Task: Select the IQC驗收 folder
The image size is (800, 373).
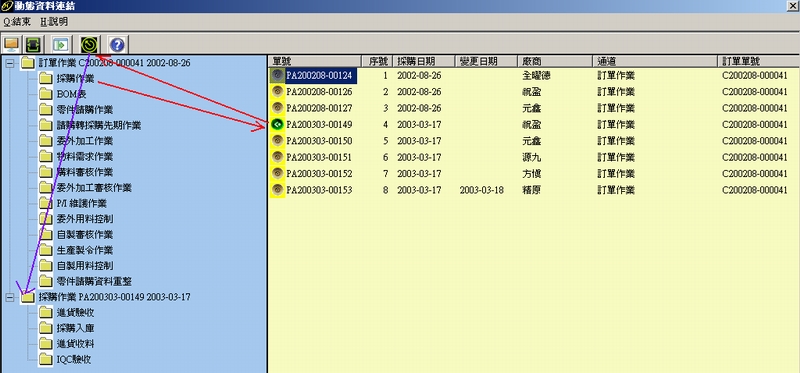Action: coord(65,359)
